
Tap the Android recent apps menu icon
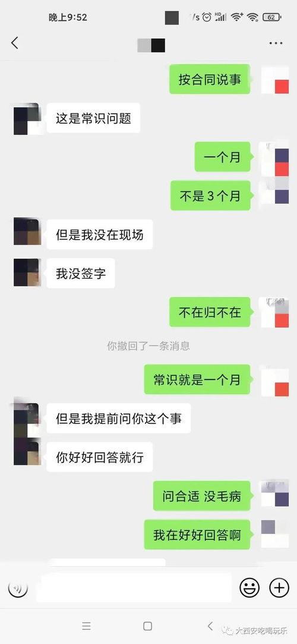tap(86, 626)
